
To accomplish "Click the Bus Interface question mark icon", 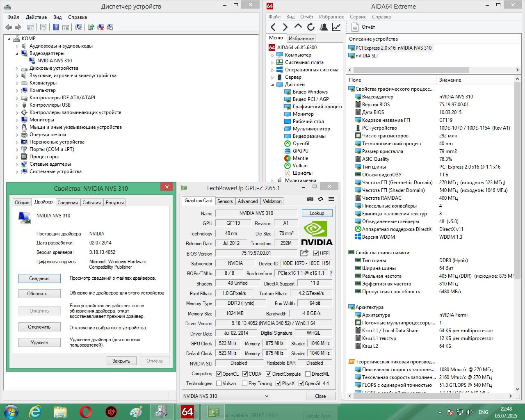I will (331, 273).
